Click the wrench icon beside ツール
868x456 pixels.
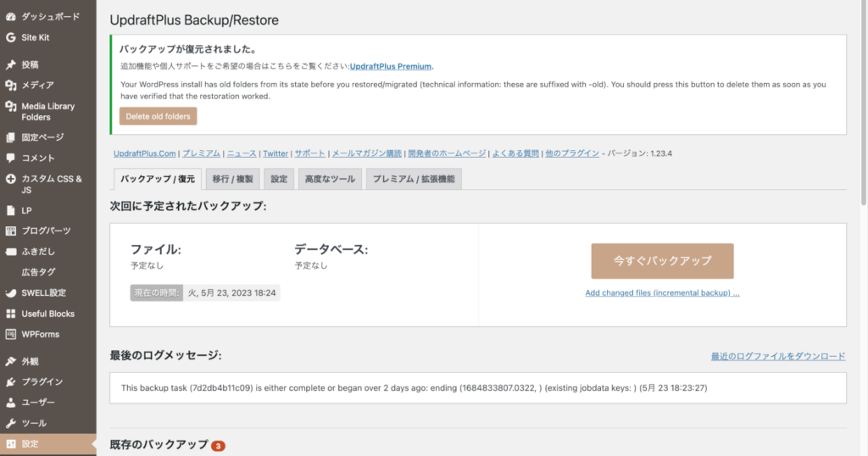click(x=10, y=423)
